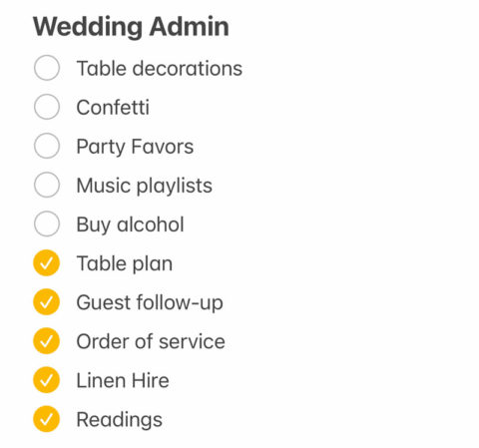Check the Buy alcohol circle
This screenshot has height=448, width=479.
pos(47,224)
